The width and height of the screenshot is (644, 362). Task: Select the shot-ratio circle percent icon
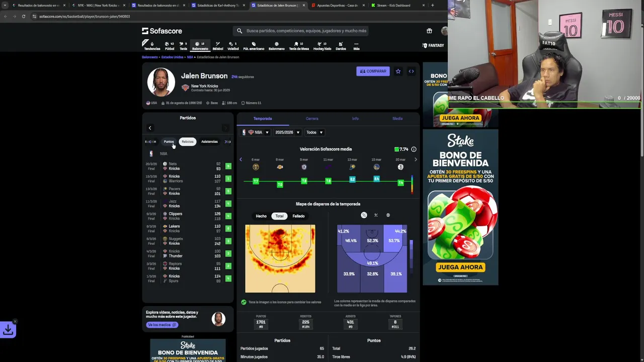(364, 215)
